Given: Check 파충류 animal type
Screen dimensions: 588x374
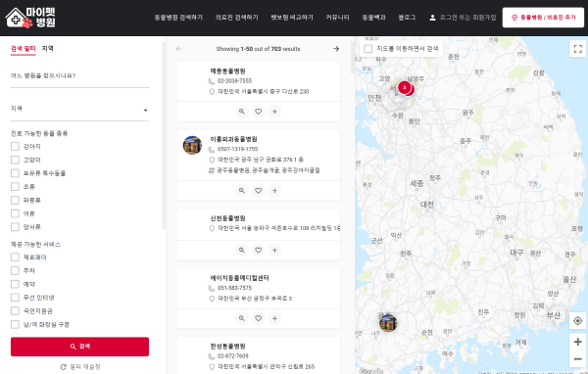Looking at the screenshot, I should [x=15, y=200].
